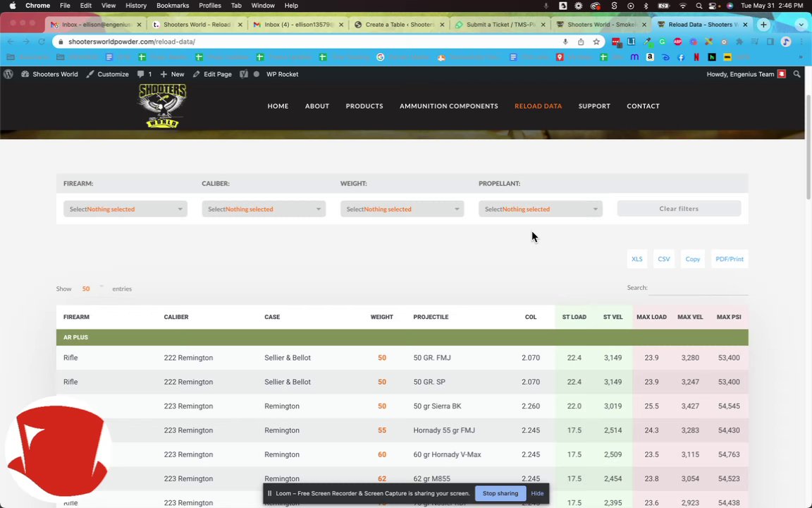Open the Hulu bookmark icon
Viewport: 812px width, 508px height.
pyautogui.click(x=712, y=57)
